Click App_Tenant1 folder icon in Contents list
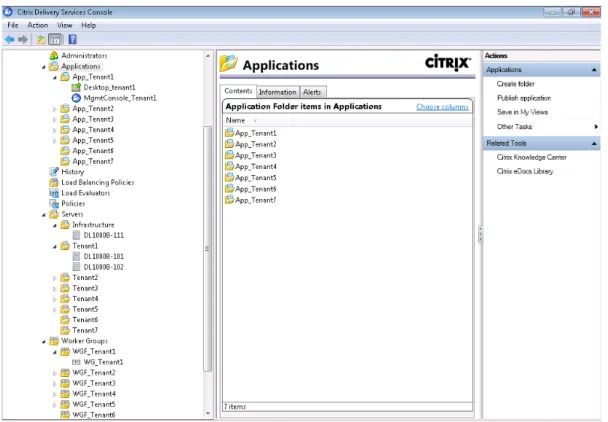The image size is (608, 422). click(230, 133)
